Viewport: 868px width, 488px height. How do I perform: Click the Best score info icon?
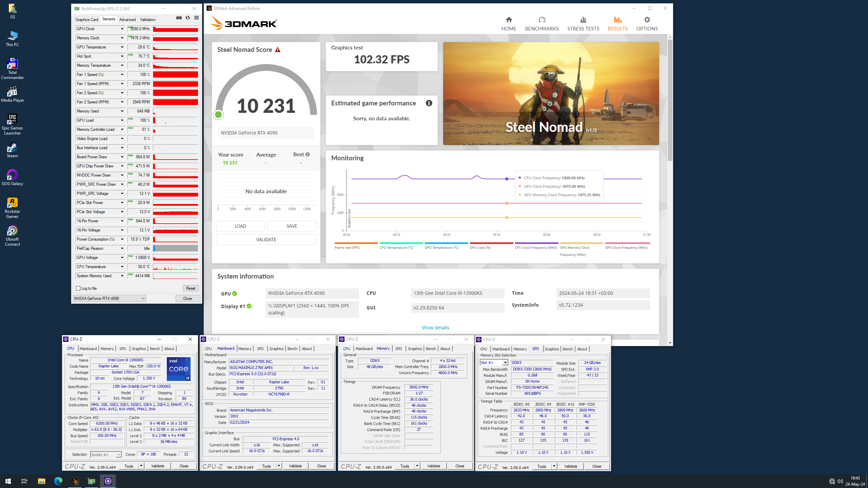tap(308, 155)
